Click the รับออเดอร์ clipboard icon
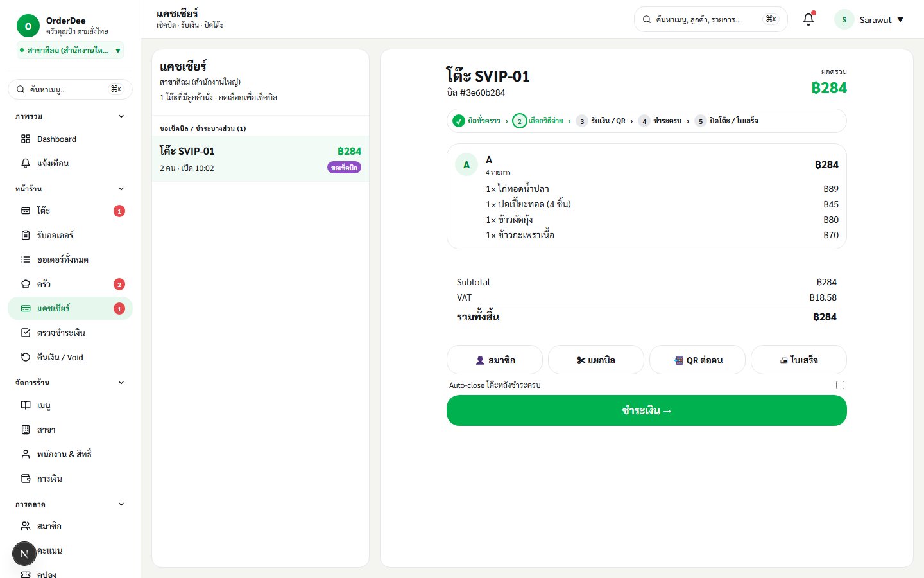This screenshot has width=924, height=578. pos(26,235)
